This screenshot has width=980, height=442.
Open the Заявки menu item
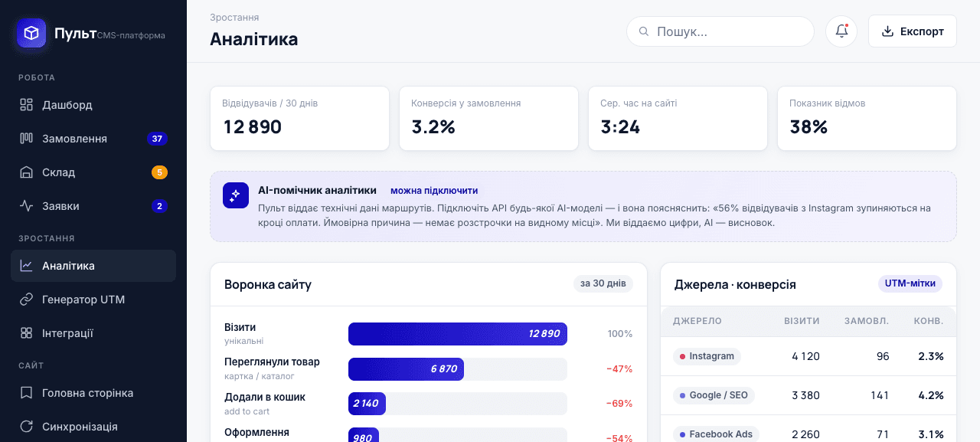pos(93,206)
